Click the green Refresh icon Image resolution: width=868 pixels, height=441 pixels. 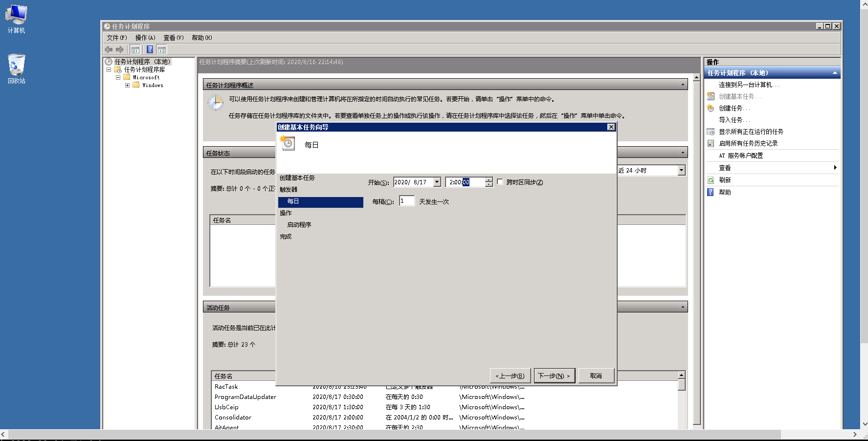(711, 180)
